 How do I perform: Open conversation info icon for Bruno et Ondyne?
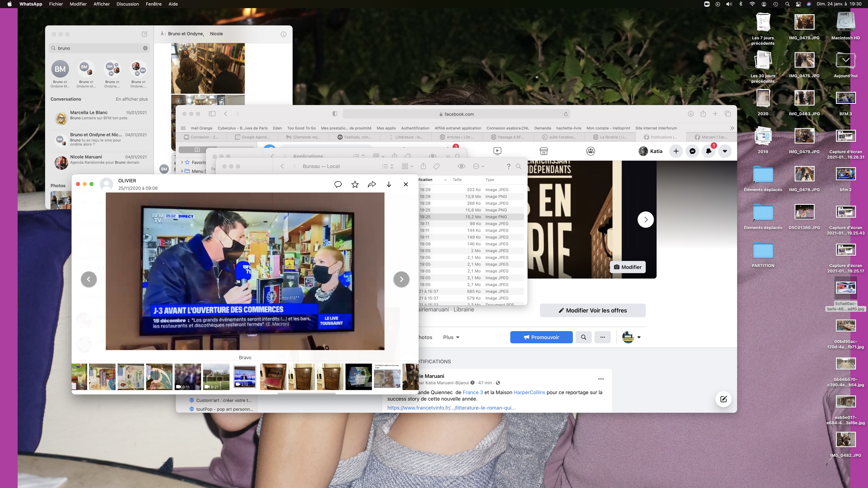click(x=284, y=34)
